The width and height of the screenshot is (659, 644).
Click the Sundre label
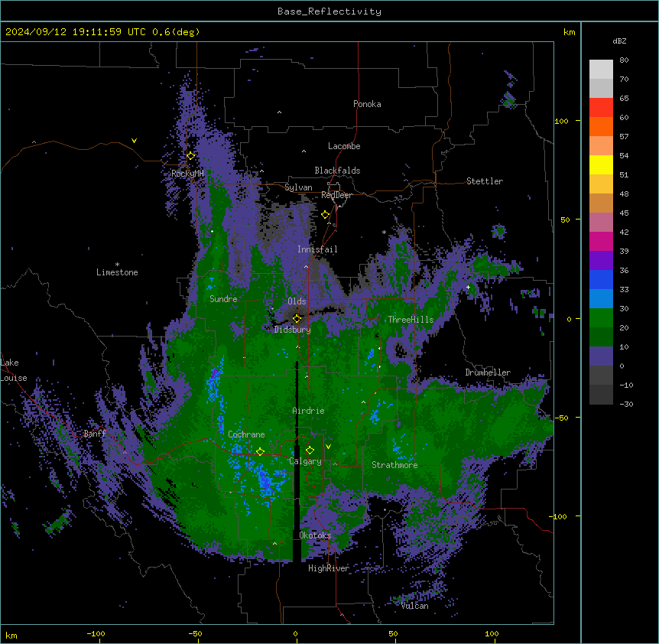point(223,299)
